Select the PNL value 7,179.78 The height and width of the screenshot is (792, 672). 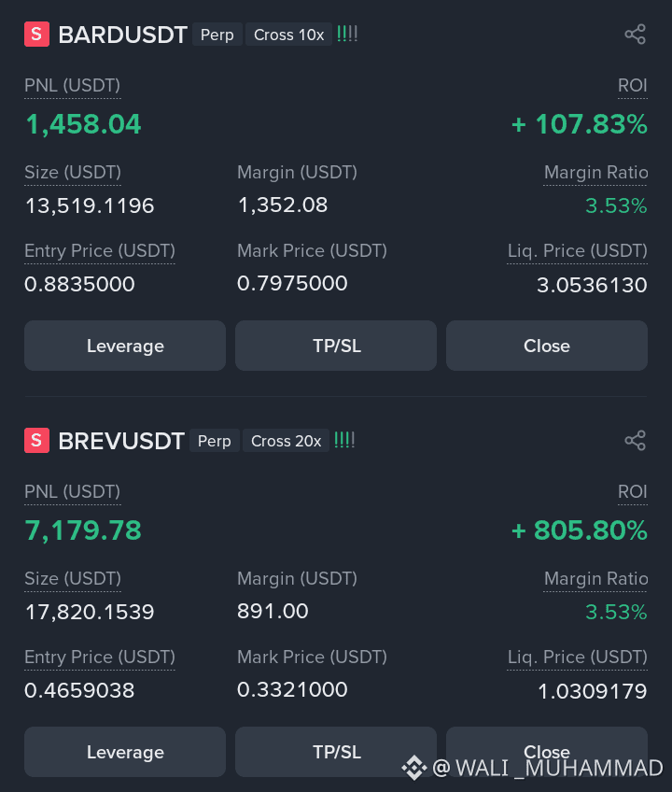(x=83, y=530)
